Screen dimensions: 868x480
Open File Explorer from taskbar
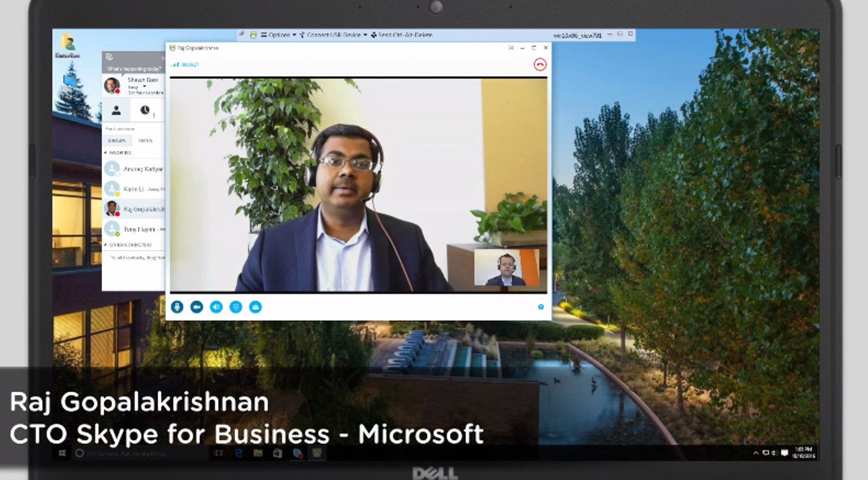tap(258, 453)
